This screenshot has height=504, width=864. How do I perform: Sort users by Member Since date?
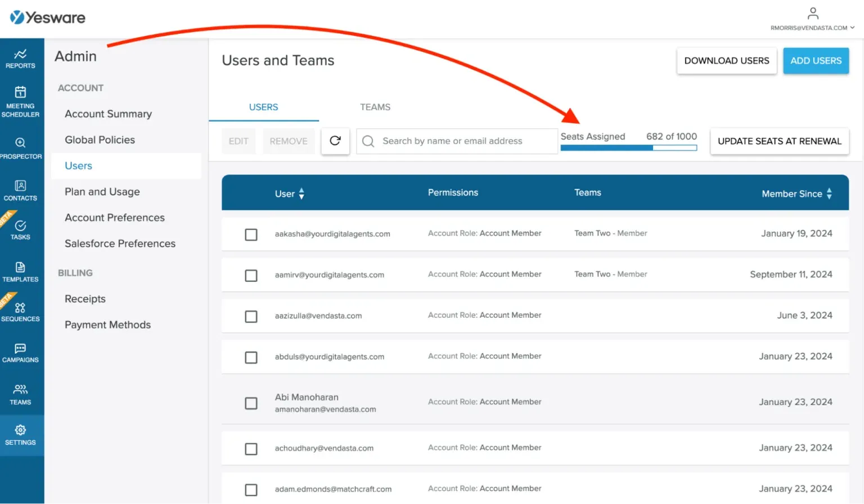[x=829, y=193]
